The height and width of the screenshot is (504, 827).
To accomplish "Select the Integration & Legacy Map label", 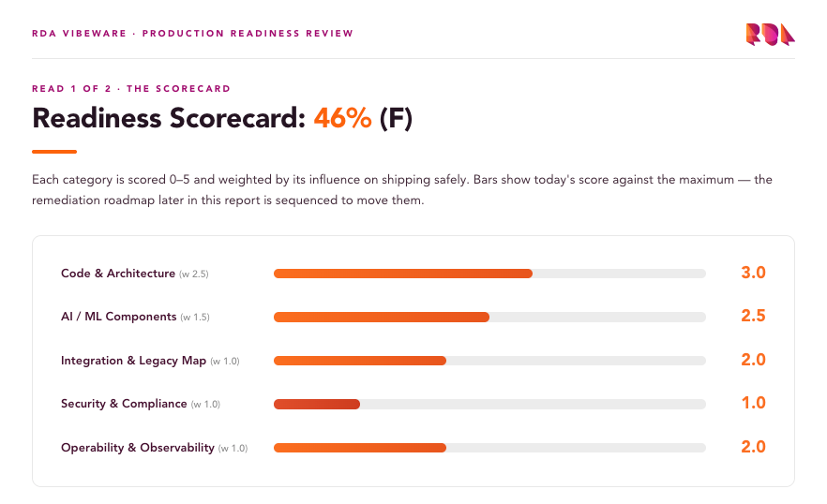I will click(133, 361).
